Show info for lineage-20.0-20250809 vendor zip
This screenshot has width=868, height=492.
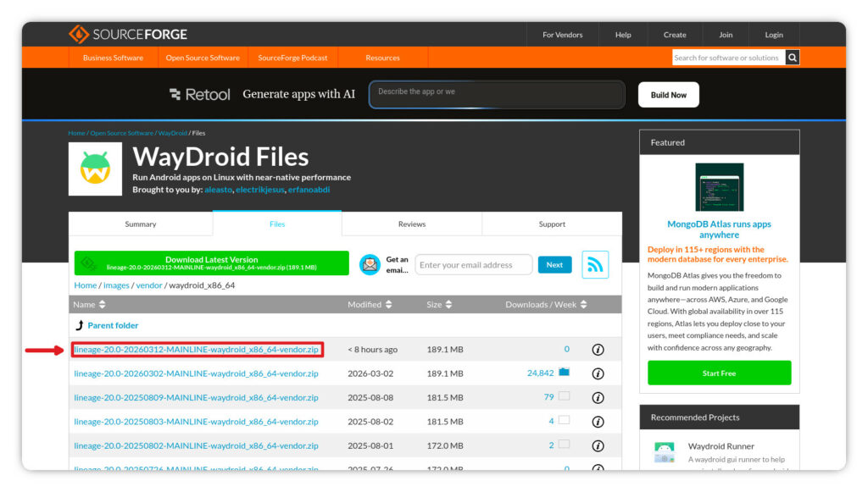pyautogui.click(x=598, y=397)
